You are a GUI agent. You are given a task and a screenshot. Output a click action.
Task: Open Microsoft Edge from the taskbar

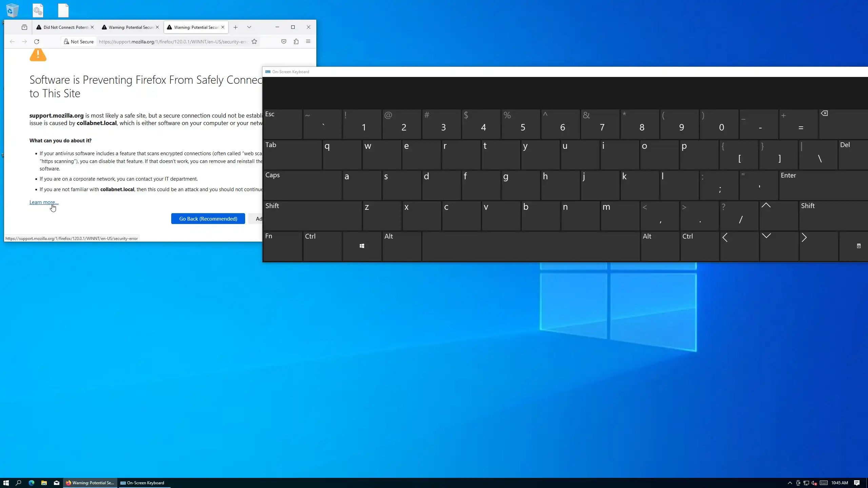coord(32,483)
